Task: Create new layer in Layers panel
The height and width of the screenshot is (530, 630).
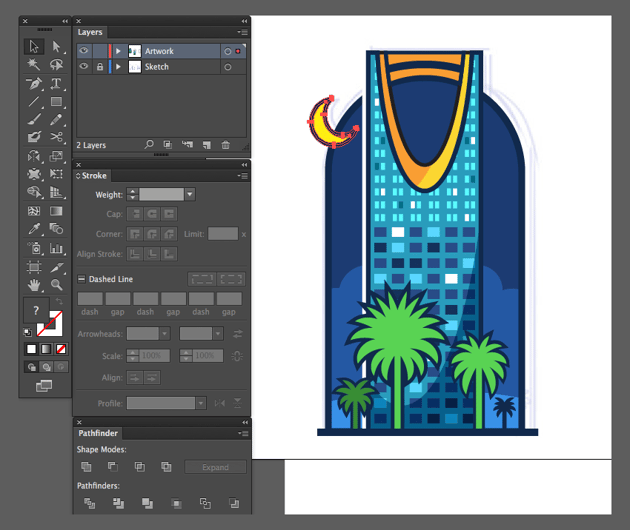Action: coord(207,145)
